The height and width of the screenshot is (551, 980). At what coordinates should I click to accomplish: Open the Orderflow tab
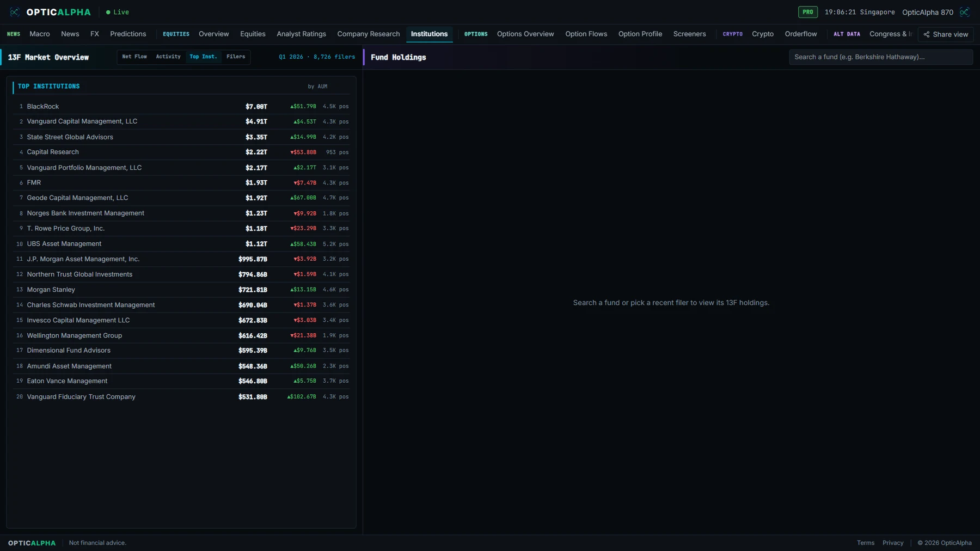tap(801, 34)
